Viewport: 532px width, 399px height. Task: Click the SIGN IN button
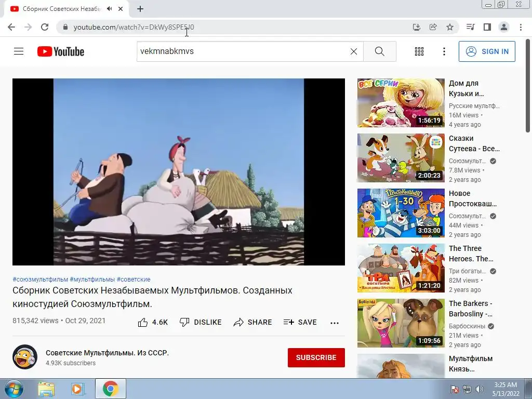487,51
